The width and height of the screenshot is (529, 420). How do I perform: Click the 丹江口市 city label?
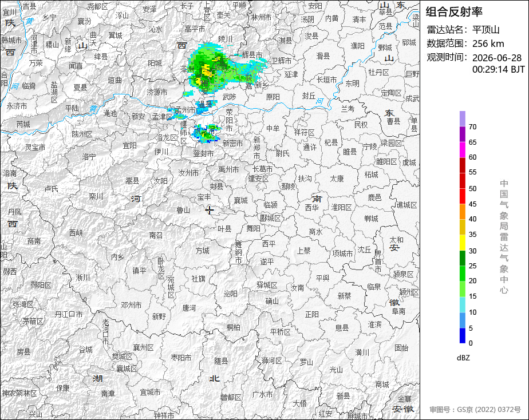pyautogui.click(x=69, y=314)
